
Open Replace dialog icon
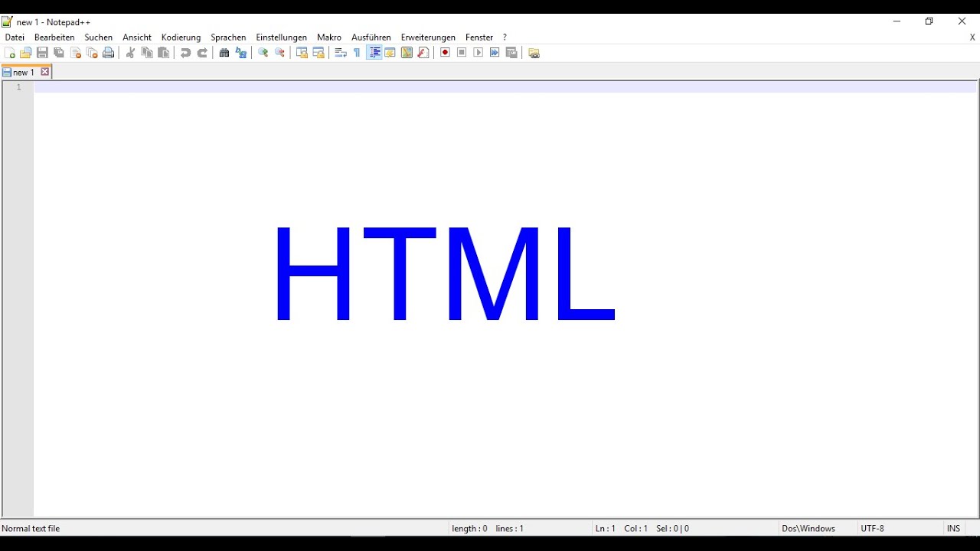pyautogui.click(x=241, y=53)
